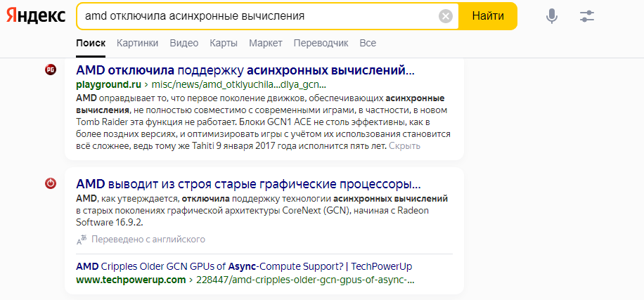This screenshot has width=644, height=300.
Task: Collapse the snippet with Скрыть
Action: (x=405, y=146)
